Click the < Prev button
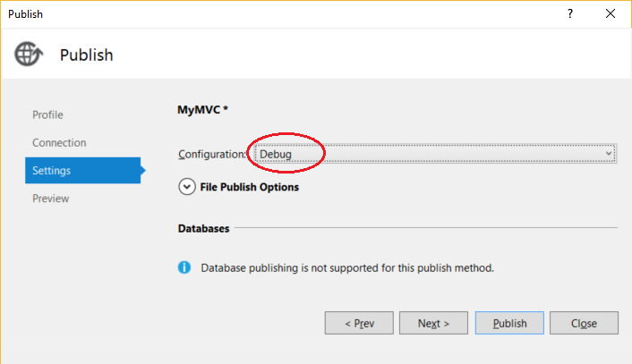The height and width of the screenshot is (364, 632). click(x=359, y=323)
